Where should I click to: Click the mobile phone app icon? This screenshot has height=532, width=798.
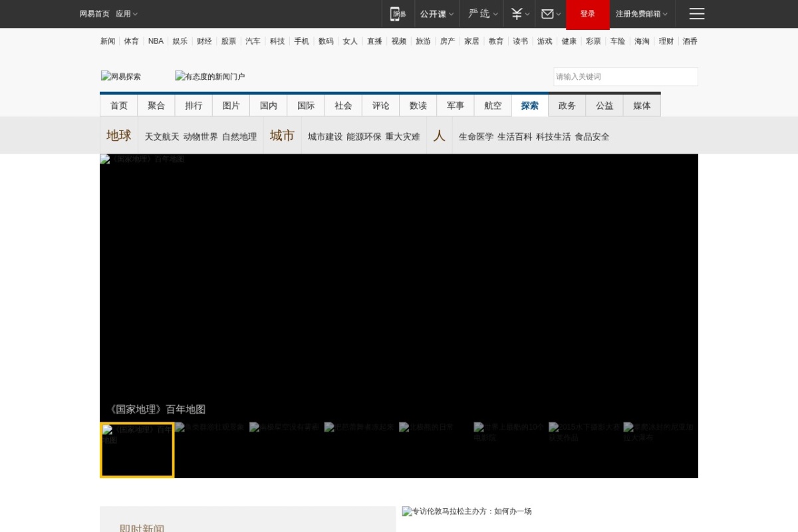398,14
